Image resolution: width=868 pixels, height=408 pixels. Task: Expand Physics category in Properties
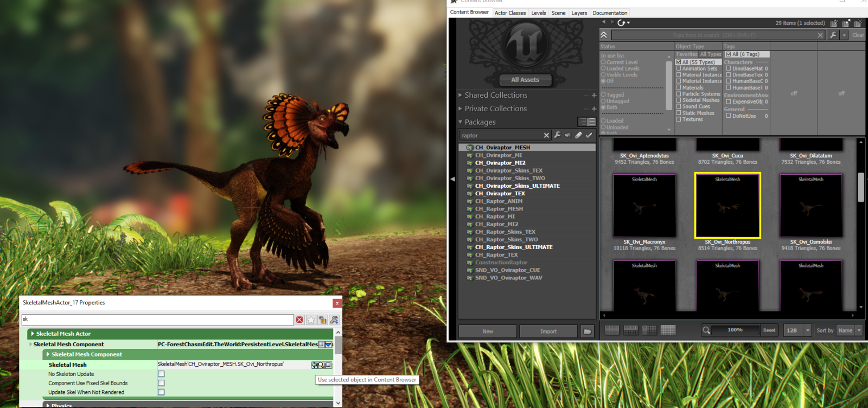coord(48,405)
